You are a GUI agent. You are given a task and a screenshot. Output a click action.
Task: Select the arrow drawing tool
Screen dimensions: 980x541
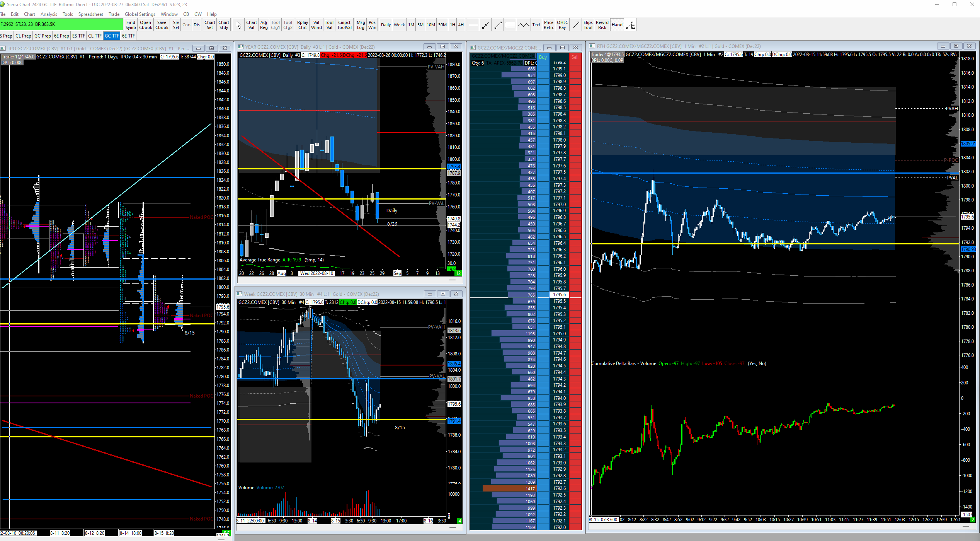(x=576, y=25)
